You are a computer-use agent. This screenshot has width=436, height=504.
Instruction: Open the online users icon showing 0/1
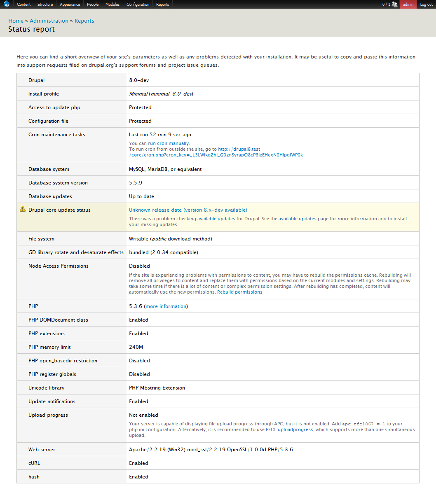coord(389,4)
